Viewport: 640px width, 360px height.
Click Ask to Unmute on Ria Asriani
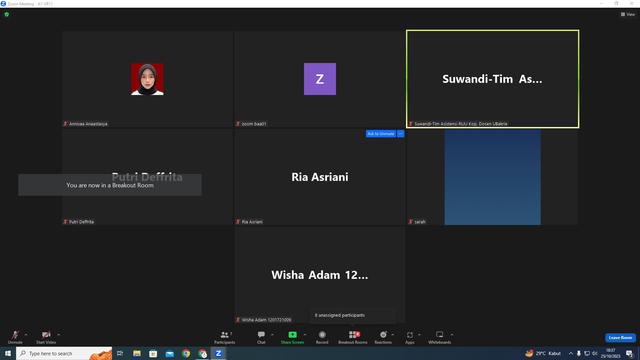click(x=380, y=133)
